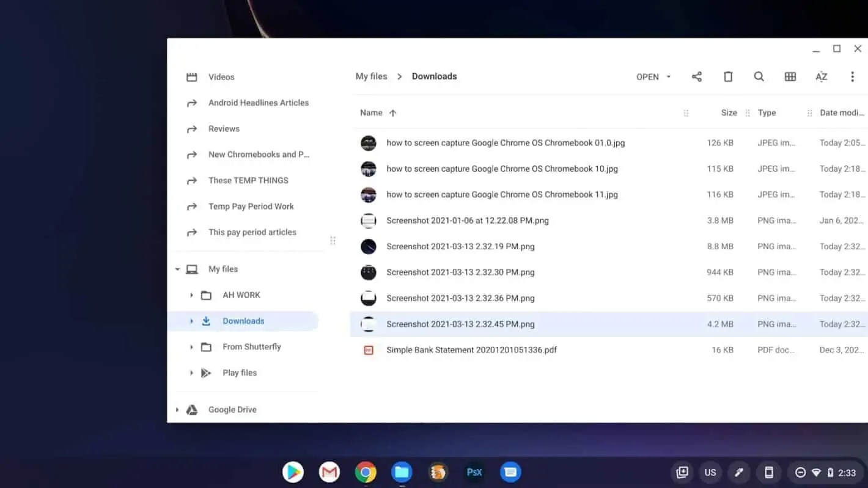868x488 pixels.
Task: Select Screenshot 2021-03-13 2.32.19 PM.png
Action: (x=609, y=247)
